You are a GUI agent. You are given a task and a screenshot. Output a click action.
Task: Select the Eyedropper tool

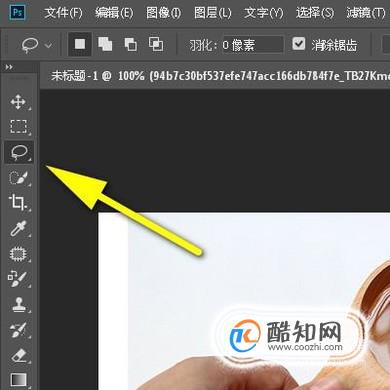coord(17,228)
